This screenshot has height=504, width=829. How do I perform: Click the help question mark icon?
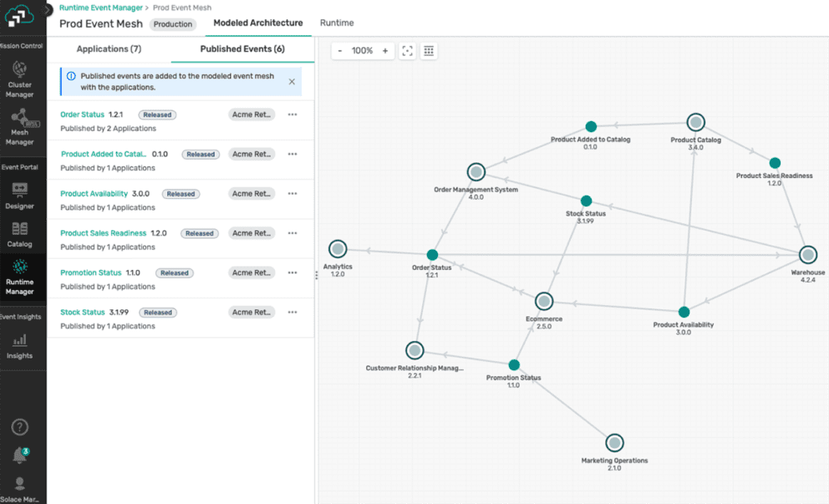pos(19,427)
